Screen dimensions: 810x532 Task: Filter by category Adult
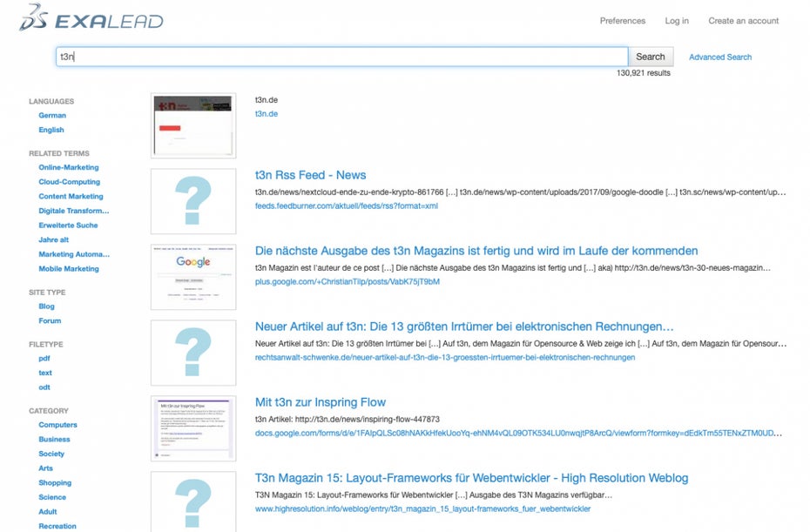click(48, 511)
